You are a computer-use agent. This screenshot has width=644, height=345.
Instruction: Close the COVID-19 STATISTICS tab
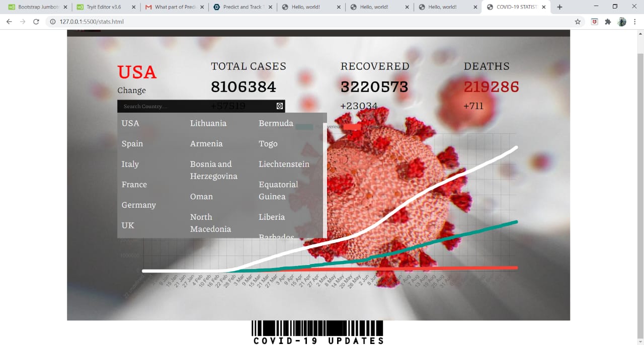543,7
